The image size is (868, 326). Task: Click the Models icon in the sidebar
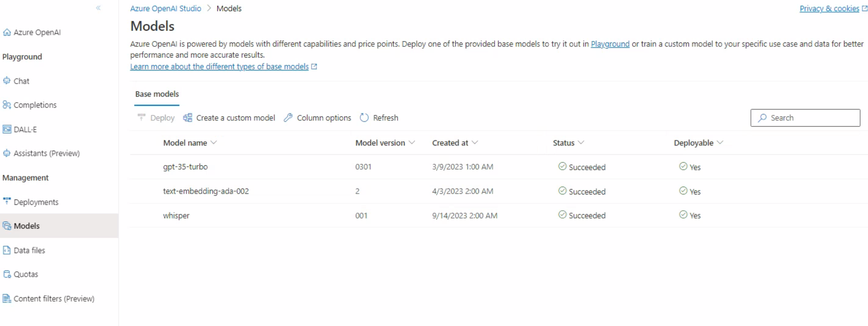[x=7, y=226]
